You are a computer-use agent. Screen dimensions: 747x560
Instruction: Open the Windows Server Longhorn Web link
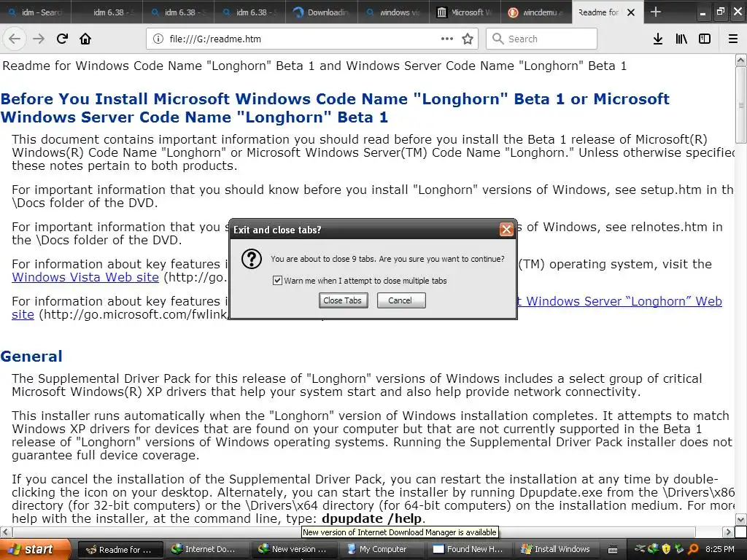tap(619, 301)
